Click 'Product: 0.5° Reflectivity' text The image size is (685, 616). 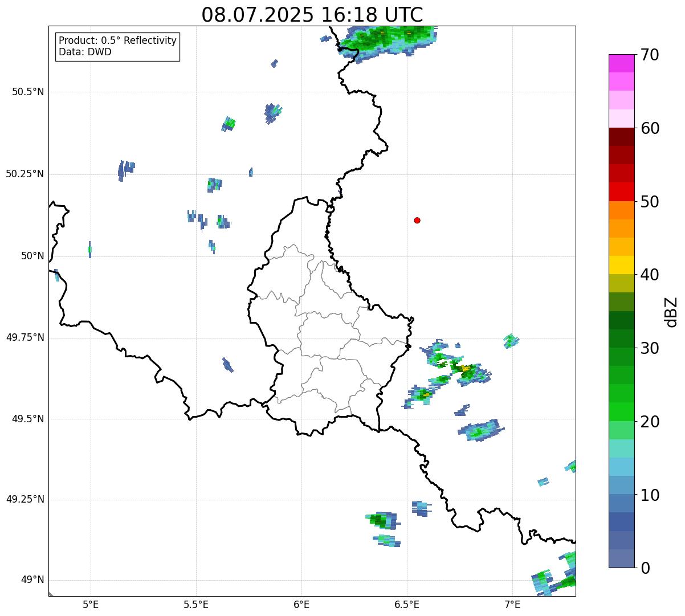click(x=117, y=41)
